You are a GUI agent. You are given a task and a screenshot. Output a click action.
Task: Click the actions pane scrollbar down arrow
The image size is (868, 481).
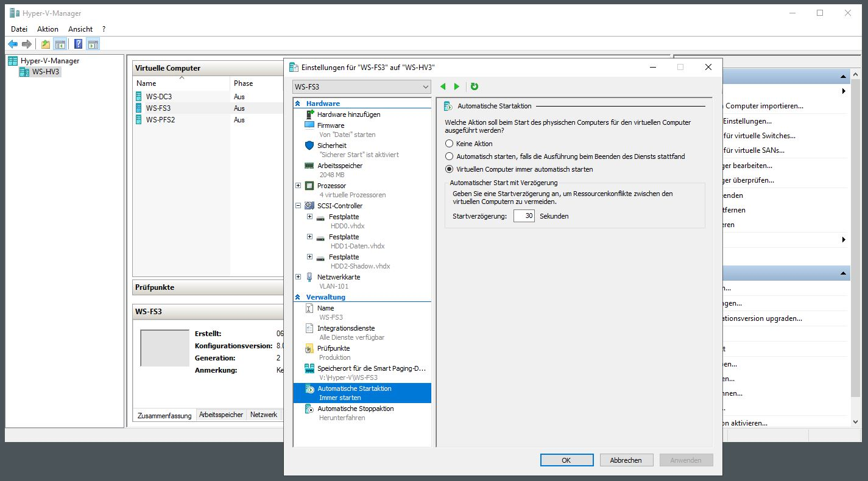tap(855, 421)
